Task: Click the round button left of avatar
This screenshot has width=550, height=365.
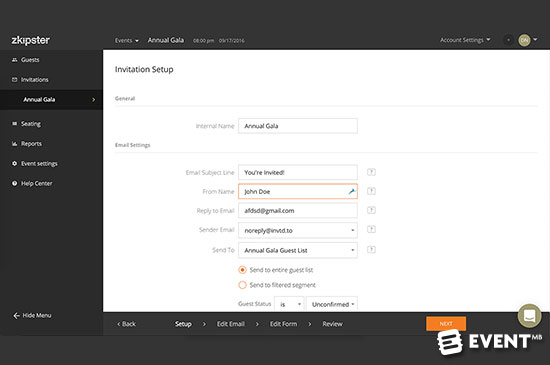Action: coord(508,40)
